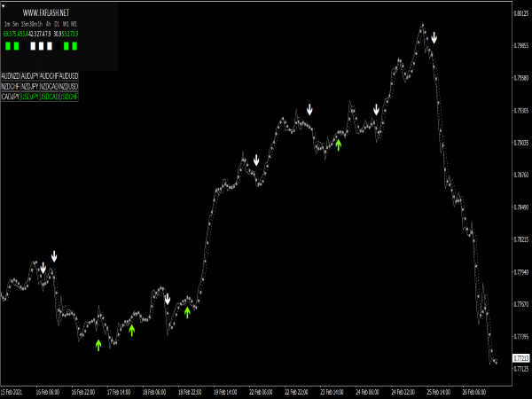Screen dimensions: 532x399
Task: Open the NZDCHF pair button
Action: pyautogui.click(x=11, y=87)
